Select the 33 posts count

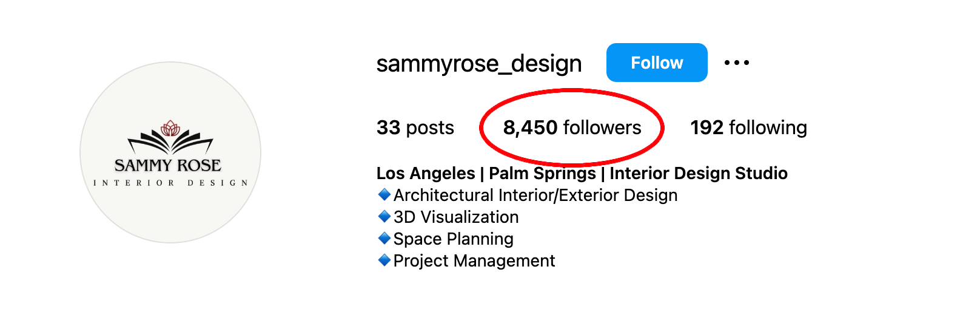click(415, 127)
